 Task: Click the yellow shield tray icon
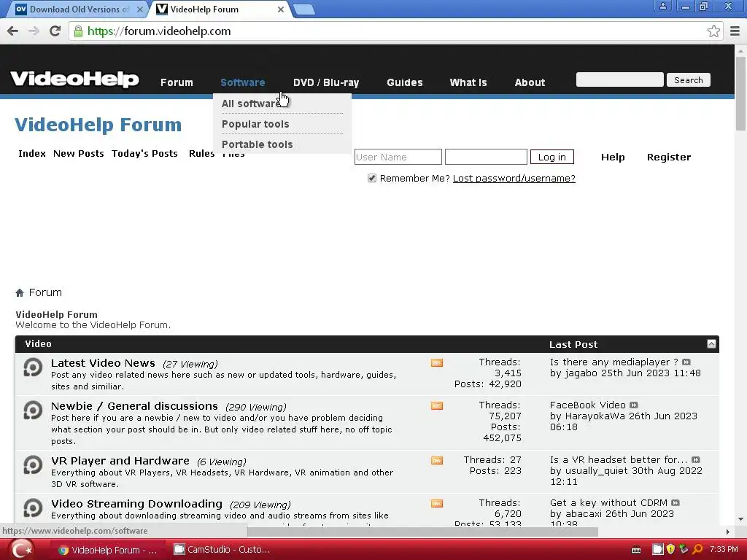click(671, 550)
